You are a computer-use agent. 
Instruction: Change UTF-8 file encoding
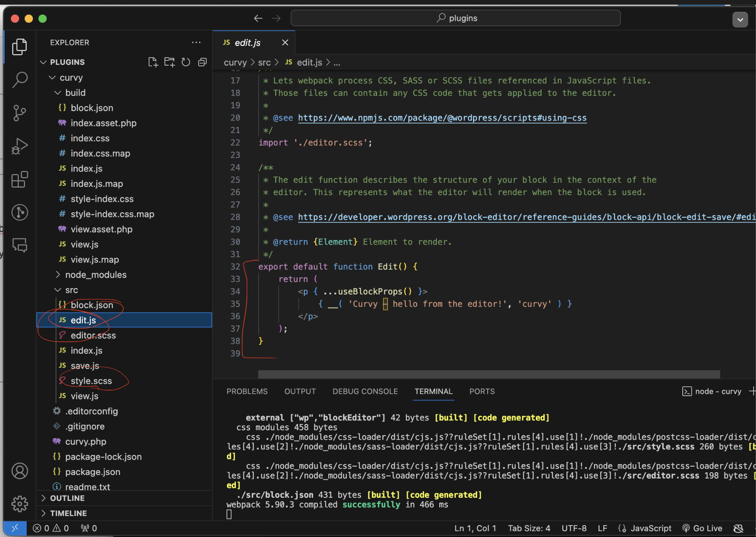(573, 528)
